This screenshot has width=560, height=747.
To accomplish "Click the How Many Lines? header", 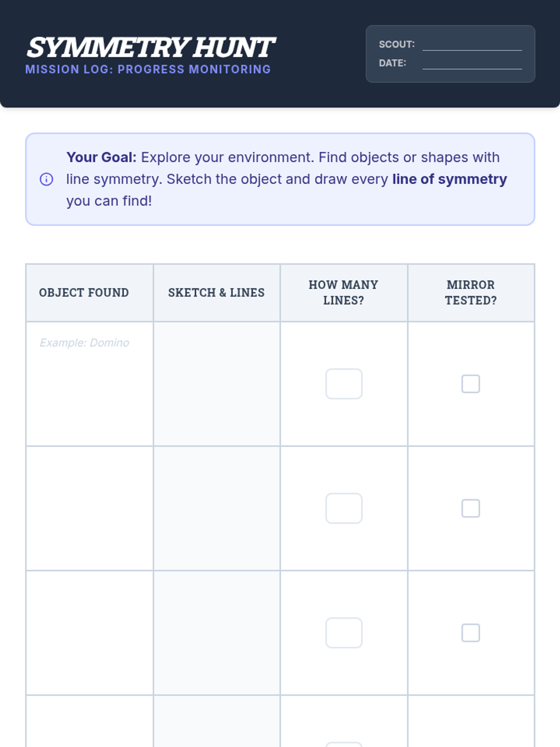I will click(x=343, y=293).
